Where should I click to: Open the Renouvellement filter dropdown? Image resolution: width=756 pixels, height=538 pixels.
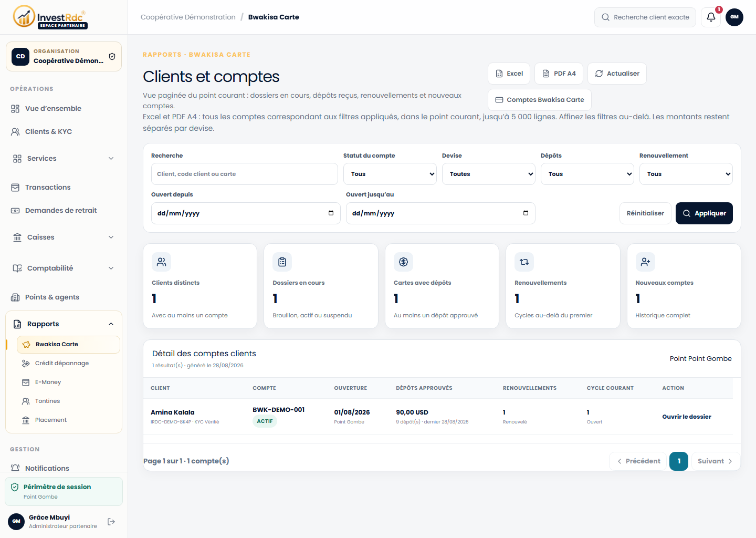(686, 174)
